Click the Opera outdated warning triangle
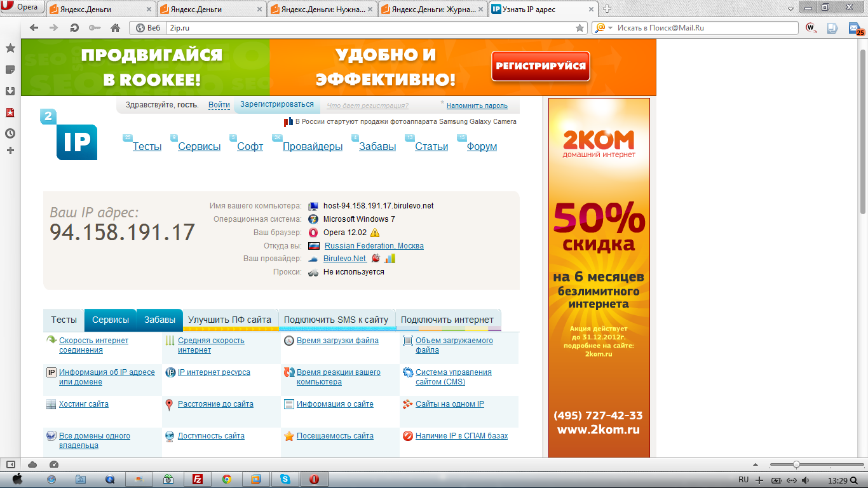 (x=375, y=233)
